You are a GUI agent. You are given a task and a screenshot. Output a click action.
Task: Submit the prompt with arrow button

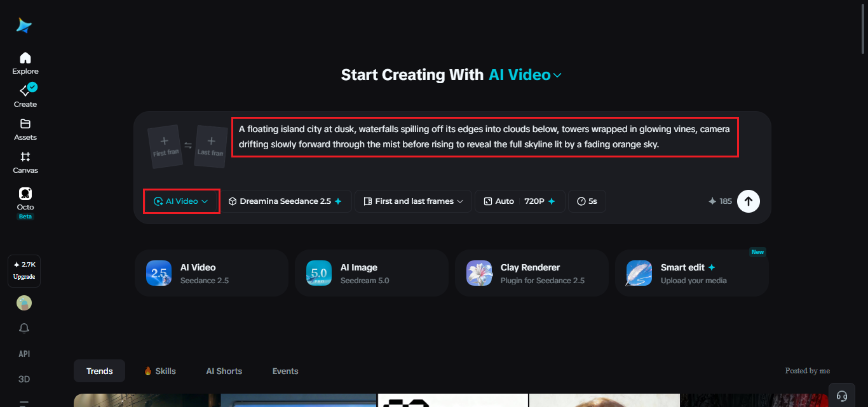tap(749, 201)
